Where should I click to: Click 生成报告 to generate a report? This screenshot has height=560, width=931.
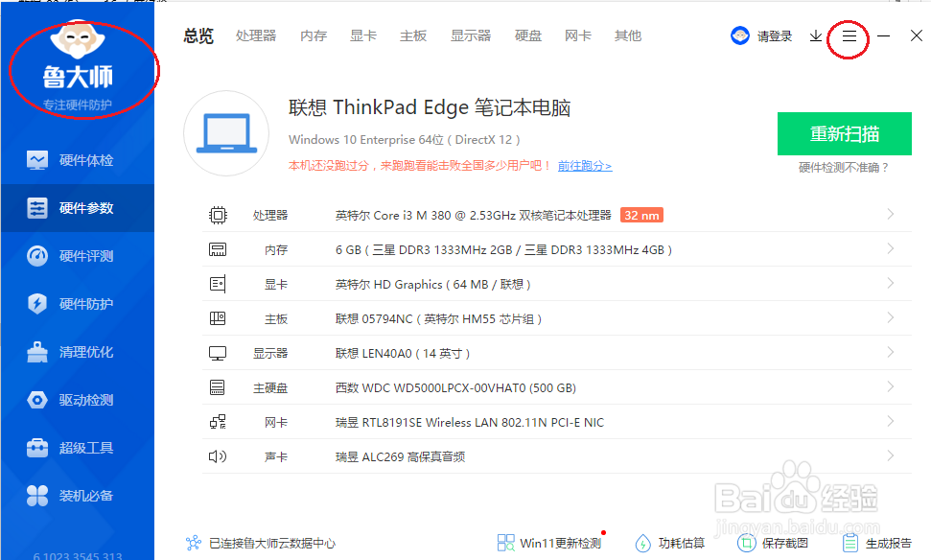pyautogui.click(x=877, y=543)
